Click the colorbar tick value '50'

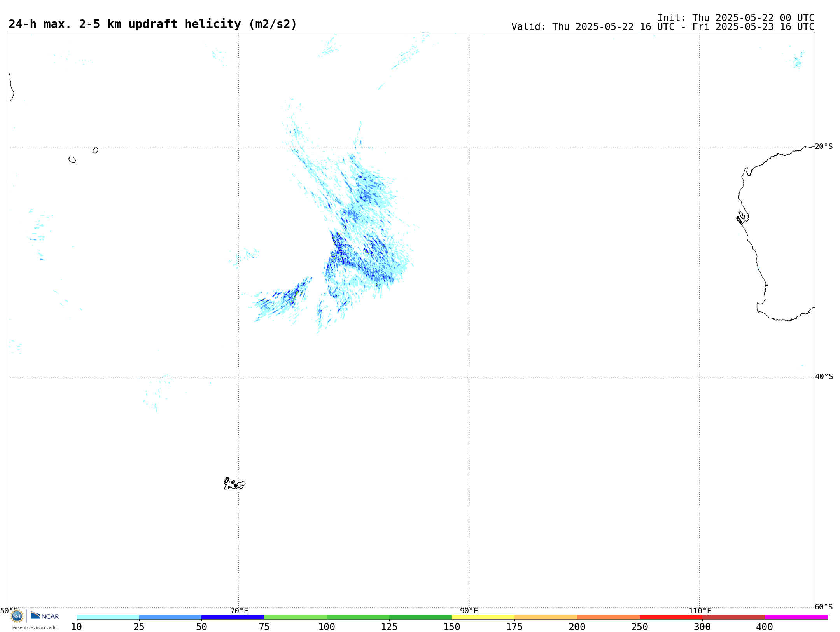tap(202, 627)
